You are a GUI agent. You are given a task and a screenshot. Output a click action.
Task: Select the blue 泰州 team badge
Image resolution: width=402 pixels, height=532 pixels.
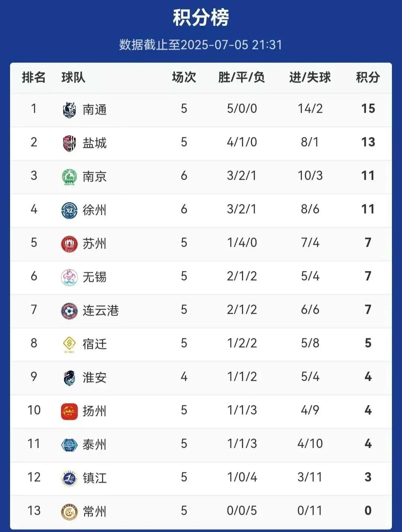click(69, 445)
